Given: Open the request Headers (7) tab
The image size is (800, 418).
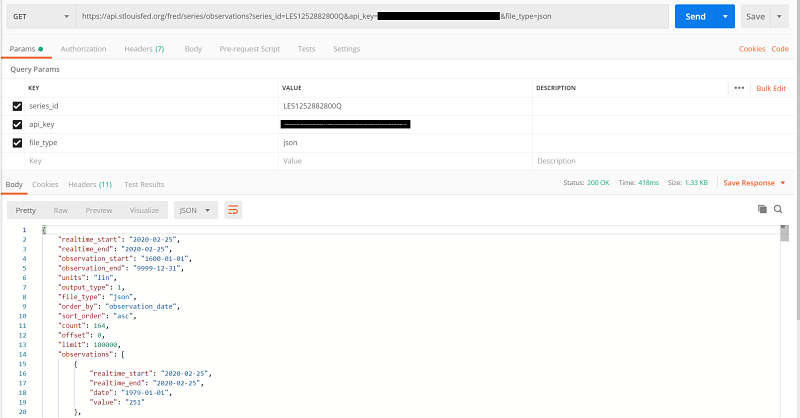Looking at the screenshot, I should pos(144,49).
